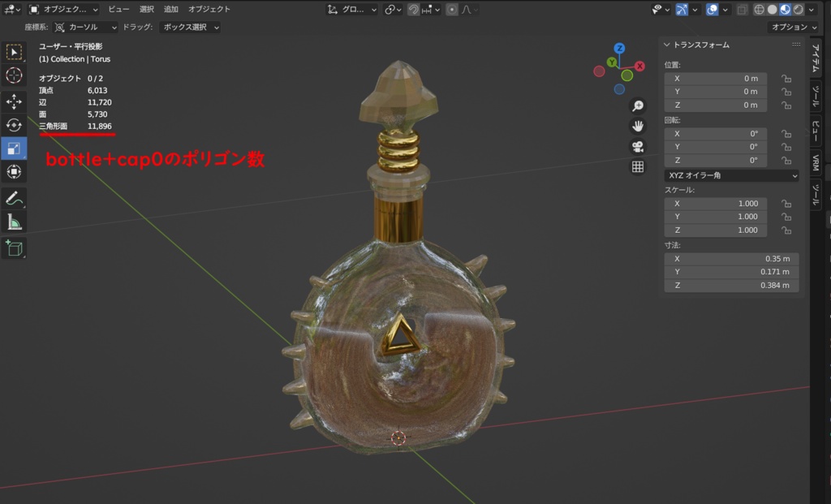The height and width of the screenshot is (504, 831).
Task: Click rotation Y field 0°
Action: (x=716, y=147)
